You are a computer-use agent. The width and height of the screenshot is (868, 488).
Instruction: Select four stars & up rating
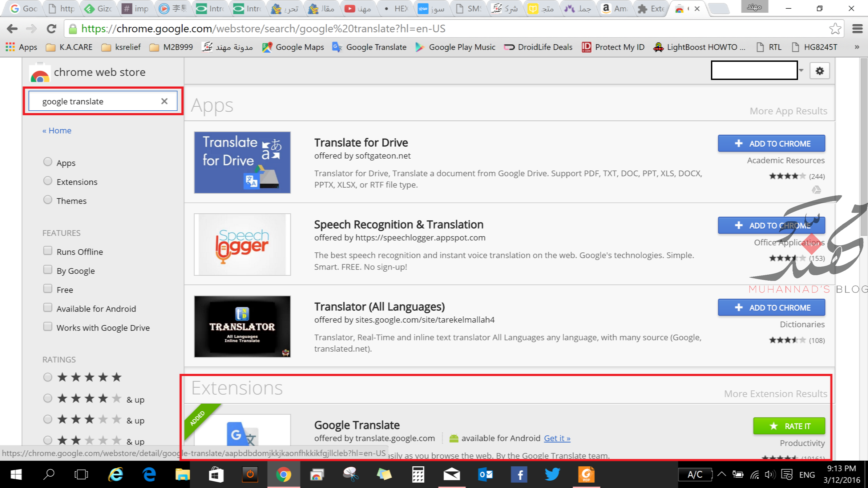point(48,399)
